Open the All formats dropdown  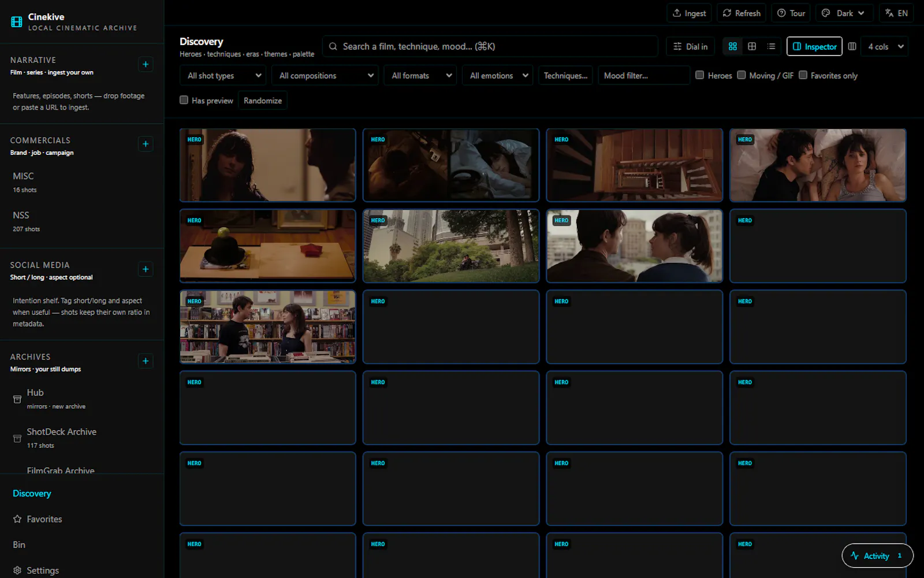420,76
